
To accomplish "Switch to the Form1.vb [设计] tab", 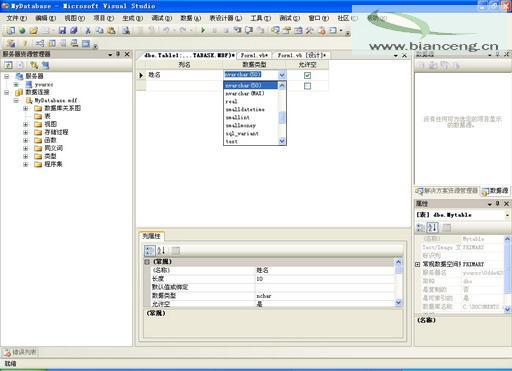I will coord(302,55).
